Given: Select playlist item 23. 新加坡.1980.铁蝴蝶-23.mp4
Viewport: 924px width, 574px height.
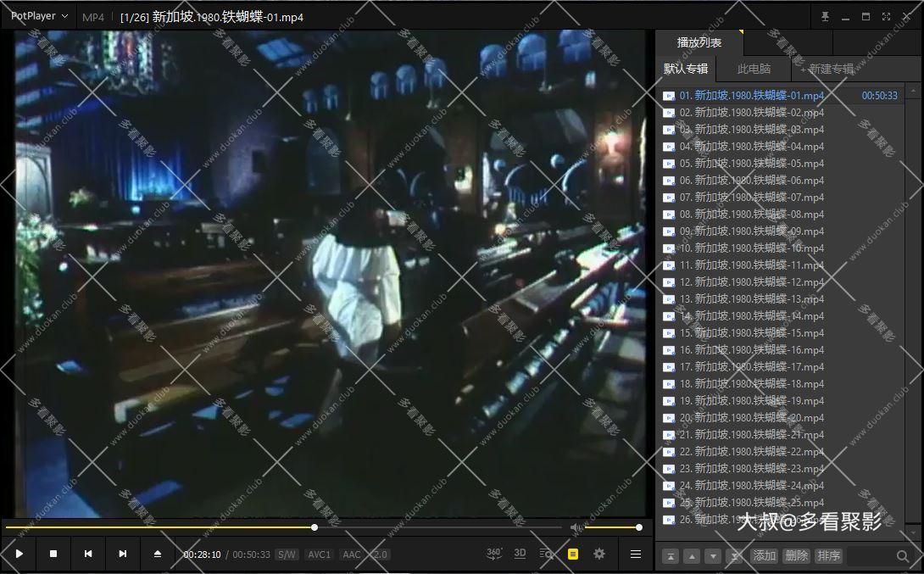Looking at the screenshot, I should (x=780, y=469).
